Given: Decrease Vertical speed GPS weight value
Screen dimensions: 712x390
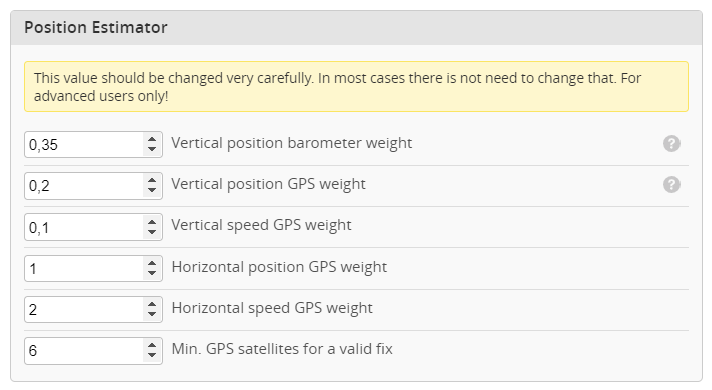Looking at the screenshot, I should tap(152, 232).
